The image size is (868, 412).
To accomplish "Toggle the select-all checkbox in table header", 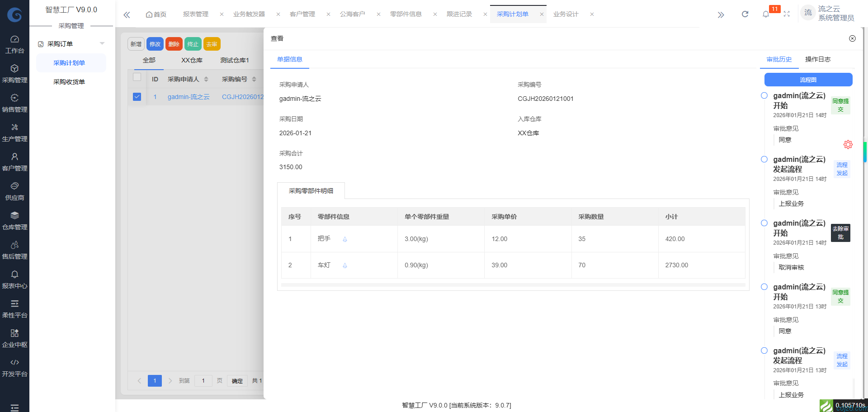I will (137, 77).
